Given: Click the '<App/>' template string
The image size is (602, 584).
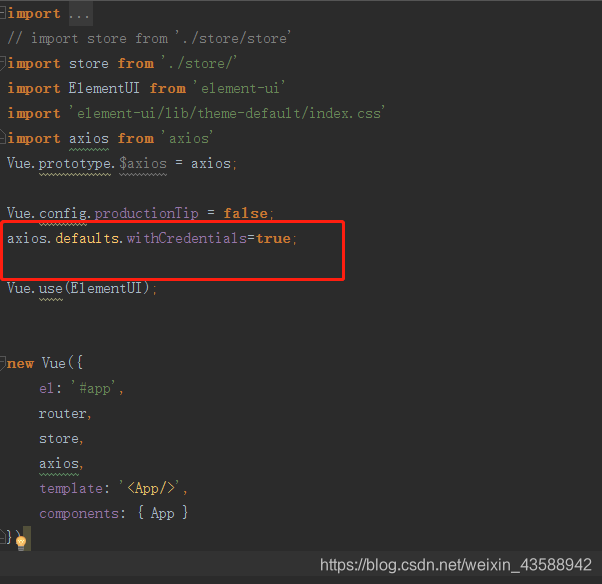Looking at the screenshot, I should (150, 488).
